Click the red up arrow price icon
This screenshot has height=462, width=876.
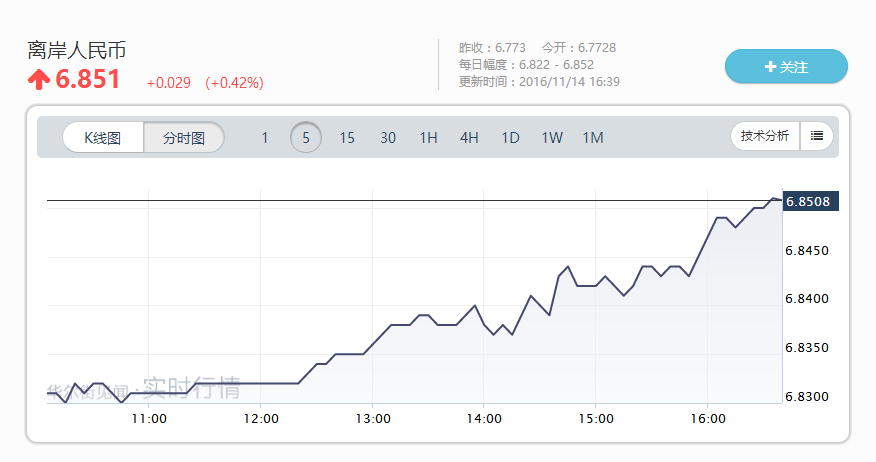(39, 80)
